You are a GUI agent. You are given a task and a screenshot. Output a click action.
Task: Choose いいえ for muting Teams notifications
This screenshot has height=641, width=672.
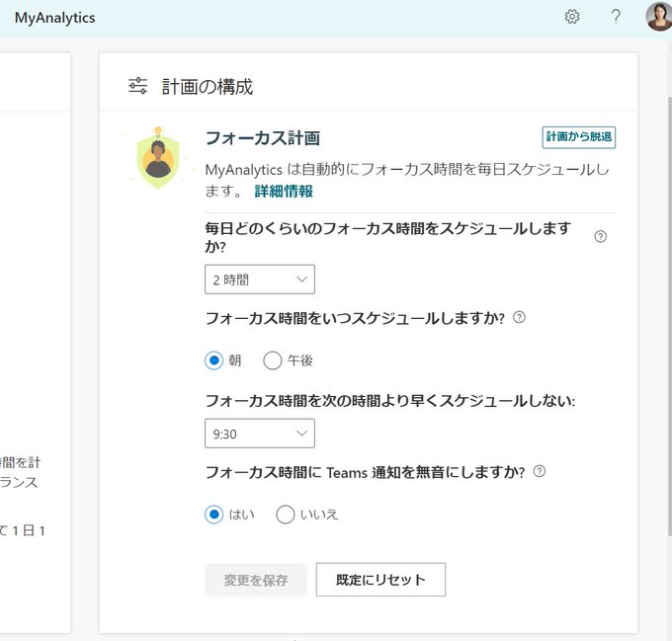click(286, 515)
